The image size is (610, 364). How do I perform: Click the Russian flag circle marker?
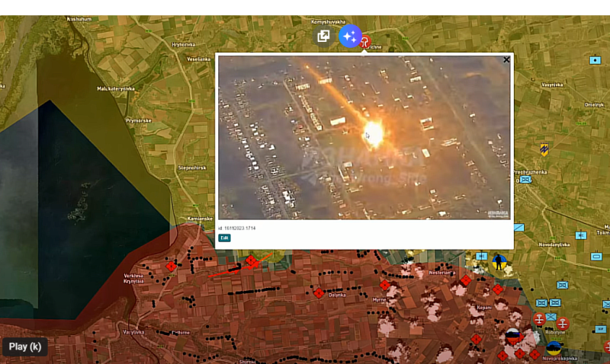pyautogui.click(x=513, y=334)
